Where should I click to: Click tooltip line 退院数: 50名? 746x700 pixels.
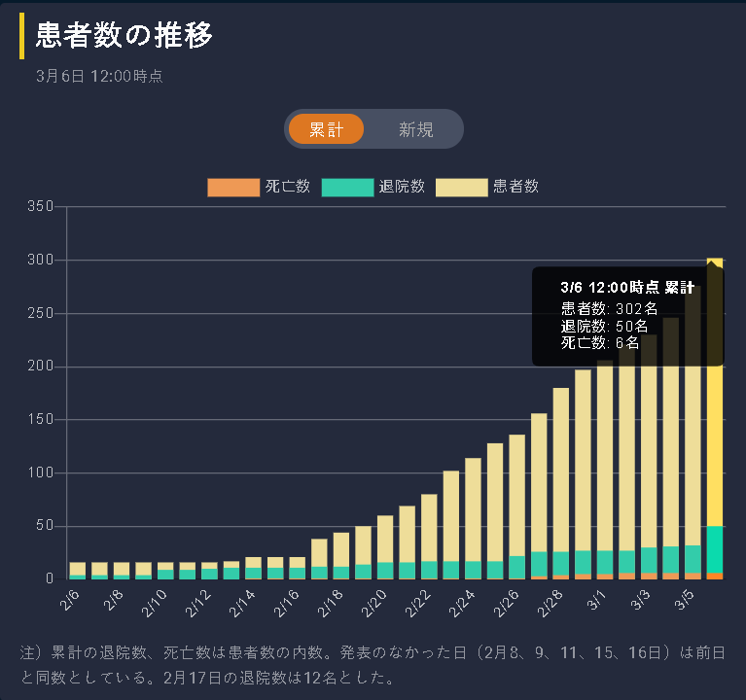point(604,326)
